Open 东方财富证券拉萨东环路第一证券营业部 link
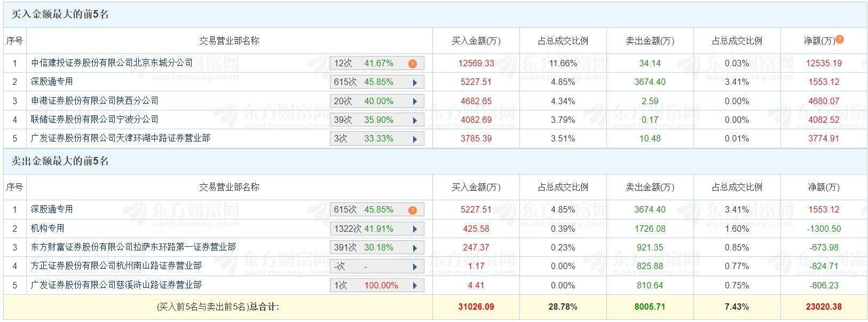This screenshot has height=322, width=868. pyautogui.click(x=133, y=247)
